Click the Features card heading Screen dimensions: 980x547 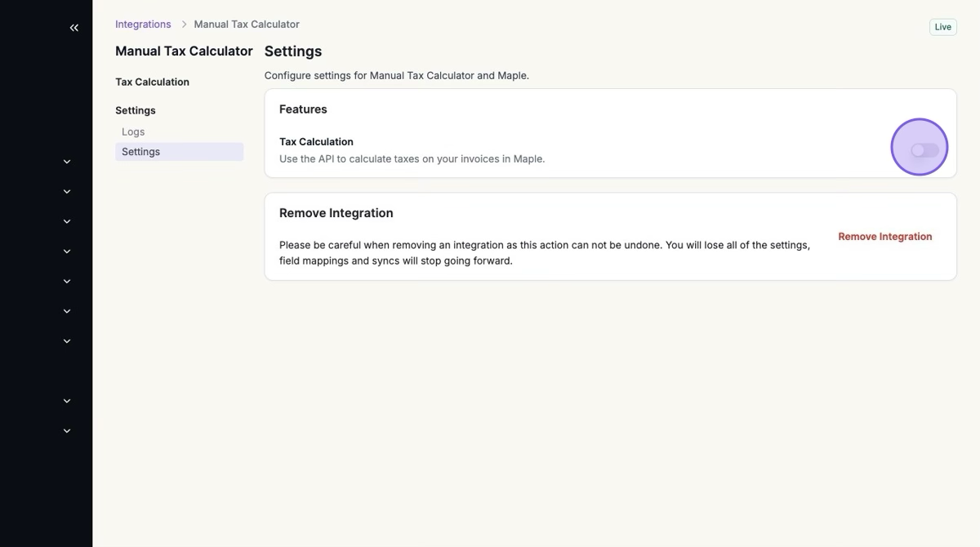[x=303, y=109]
